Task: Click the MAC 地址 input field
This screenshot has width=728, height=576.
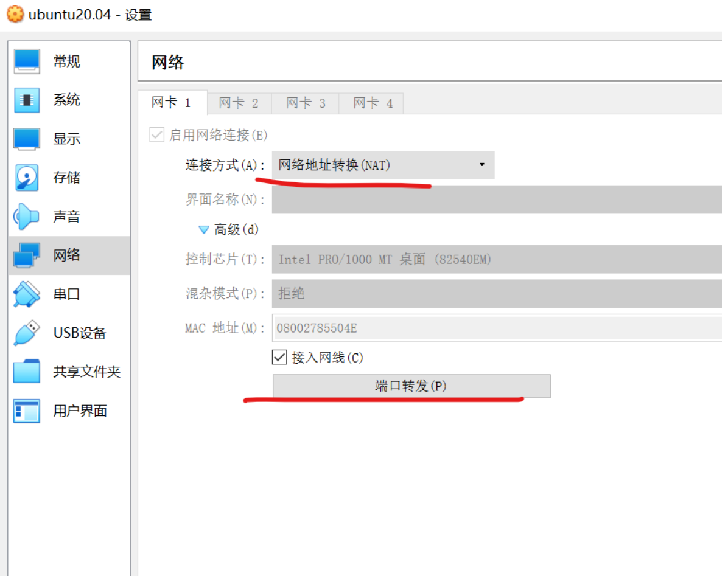Action: click(496, 329)
